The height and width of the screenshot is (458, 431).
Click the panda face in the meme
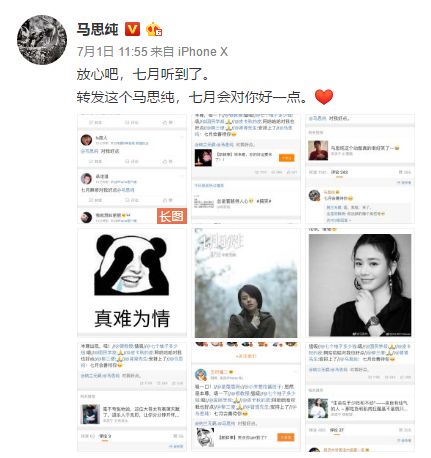click(x=131, y=265)
